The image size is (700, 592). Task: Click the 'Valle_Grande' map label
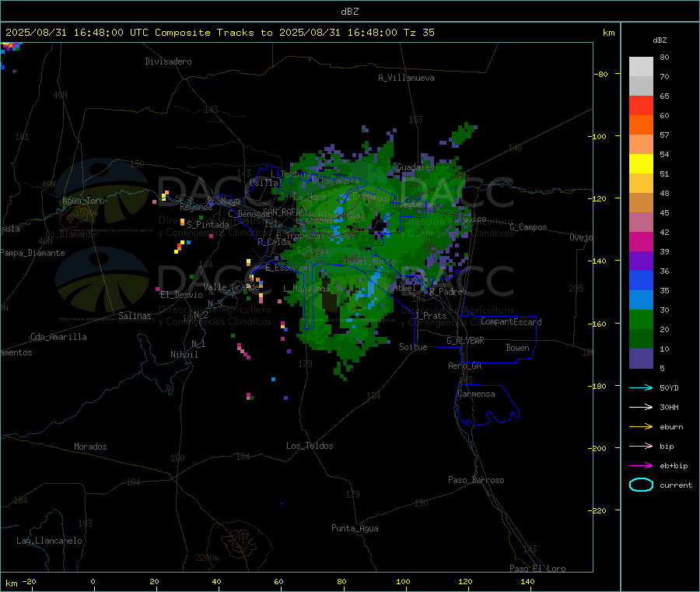pos(231,287)
